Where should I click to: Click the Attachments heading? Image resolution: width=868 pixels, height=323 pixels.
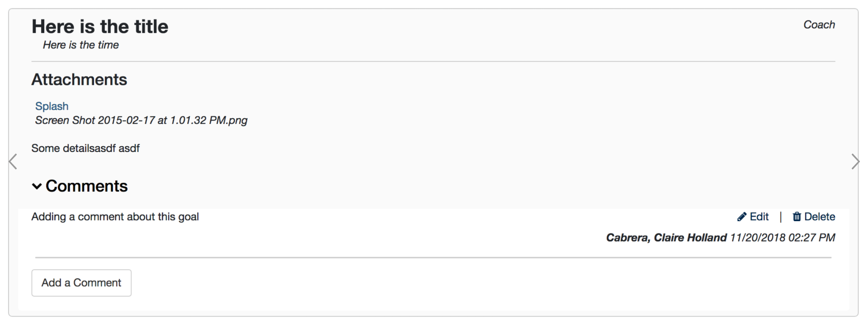(79, 80)
